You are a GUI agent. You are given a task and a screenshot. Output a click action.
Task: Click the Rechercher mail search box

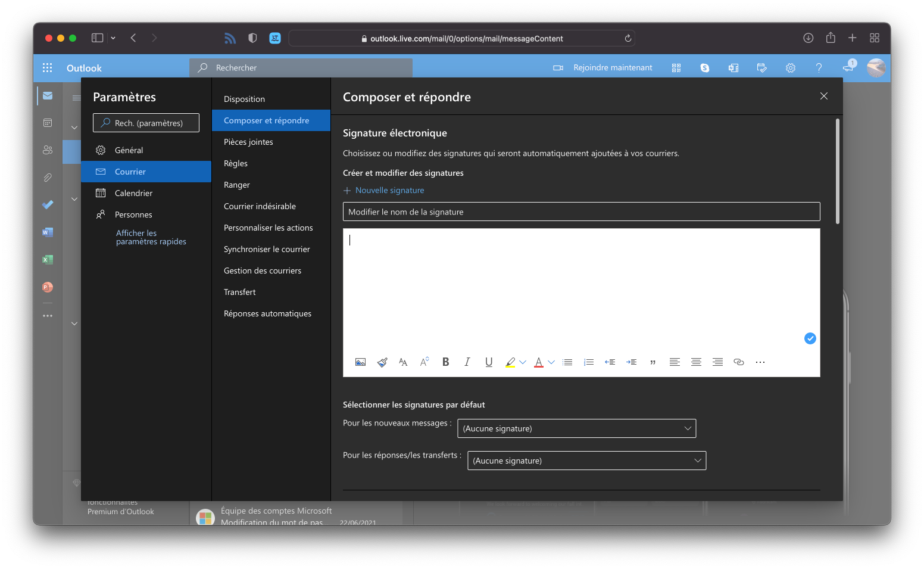point(301,68)
